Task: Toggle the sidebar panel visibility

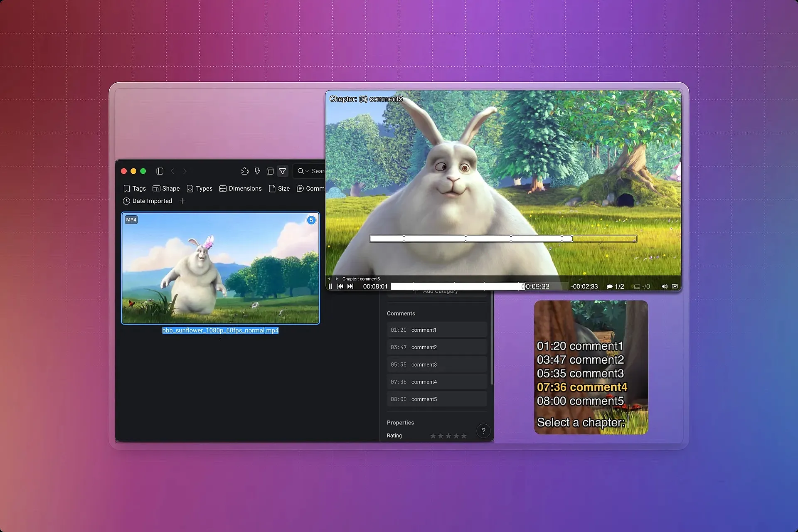Action: coord(160,171)
